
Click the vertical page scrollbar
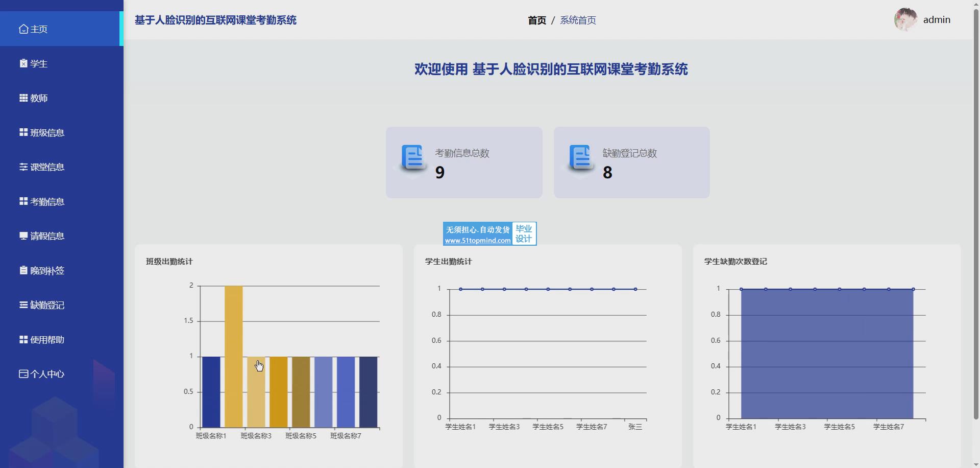pyautogui.click(x=976, y=215)
